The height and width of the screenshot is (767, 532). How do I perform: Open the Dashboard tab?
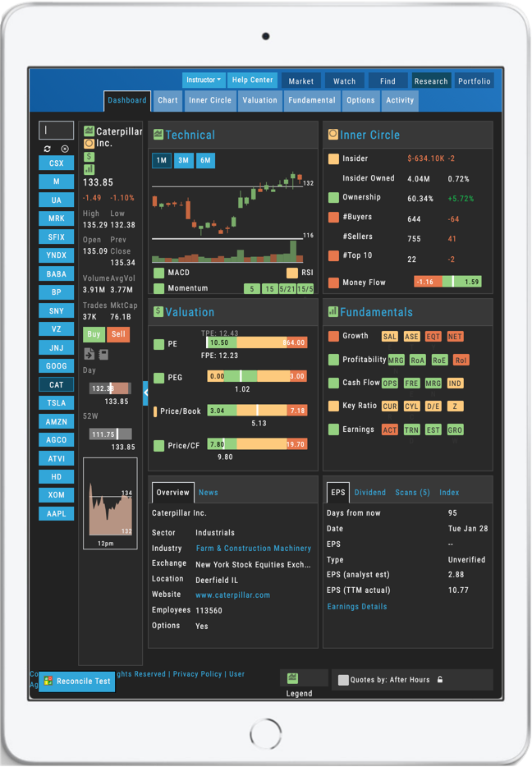pos(127,100)
